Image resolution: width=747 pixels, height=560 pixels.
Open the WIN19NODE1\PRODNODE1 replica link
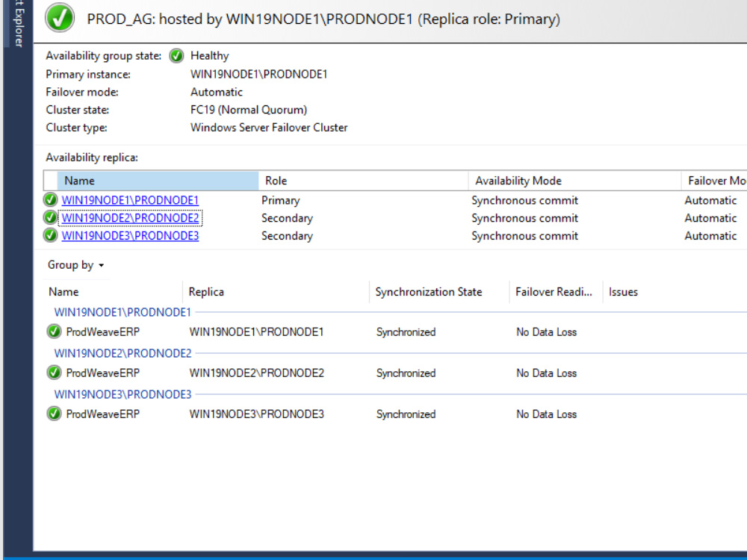130,200
